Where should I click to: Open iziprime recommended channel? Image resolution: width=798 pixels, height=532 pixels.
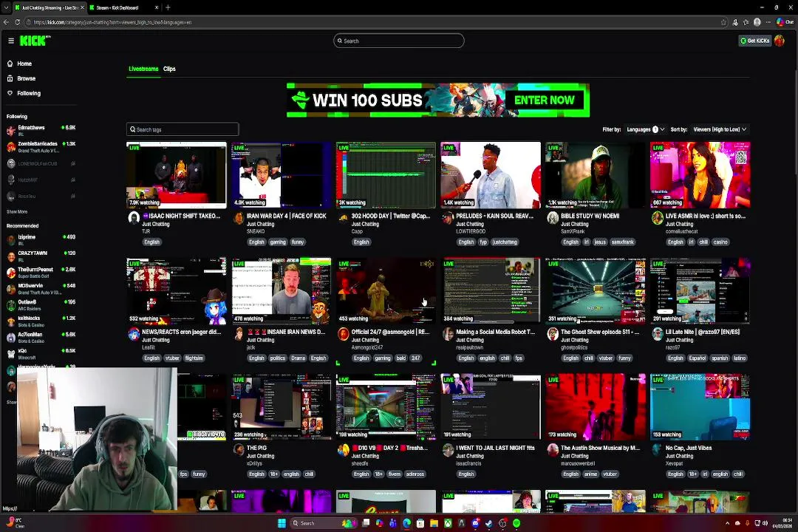click(x=41, y=240)
